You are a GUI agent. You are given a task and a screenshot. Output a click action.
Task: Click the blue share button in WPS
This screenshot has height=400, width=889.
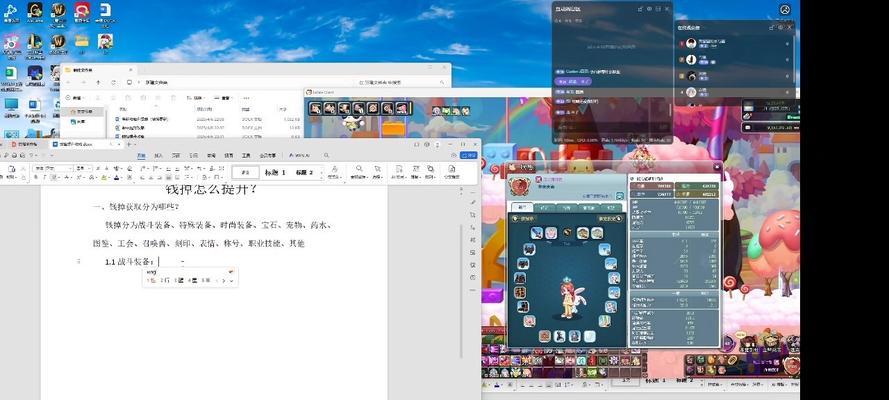click(469, 155)
